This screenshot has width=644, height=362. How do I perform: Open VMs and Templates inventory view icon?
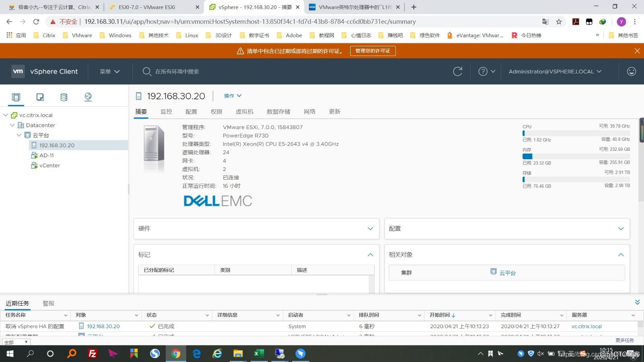pyautogui.click(x=40, y=97)
